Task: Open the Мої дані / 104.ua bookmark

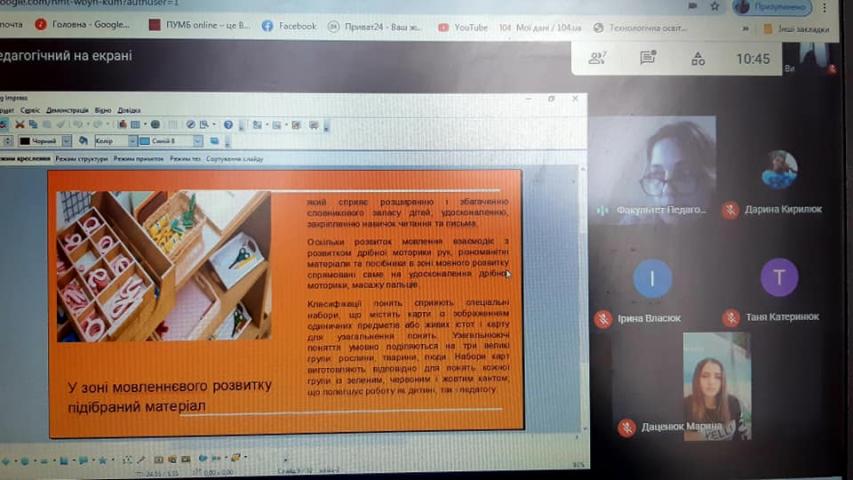Action: pos(540,27)
